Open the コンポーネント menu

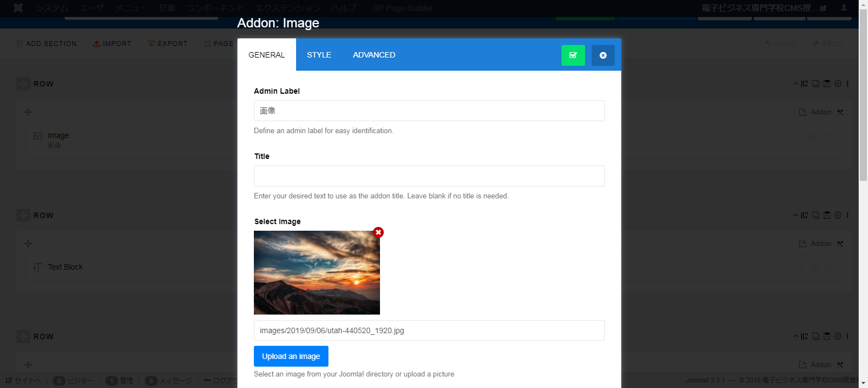pos(214,8)
